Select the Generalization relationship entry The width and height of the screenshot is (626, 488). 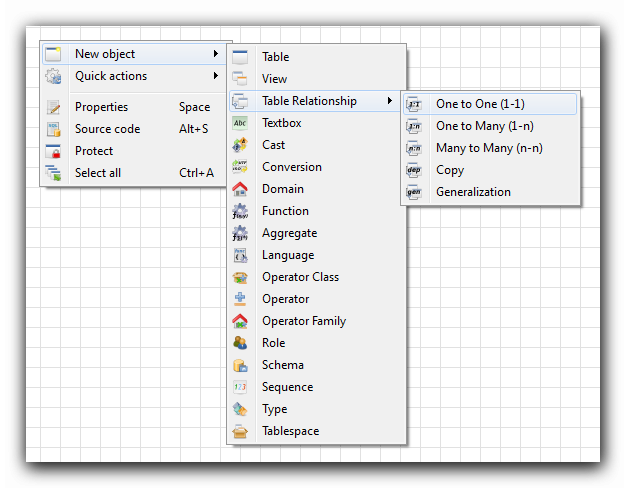coord(490,192)
